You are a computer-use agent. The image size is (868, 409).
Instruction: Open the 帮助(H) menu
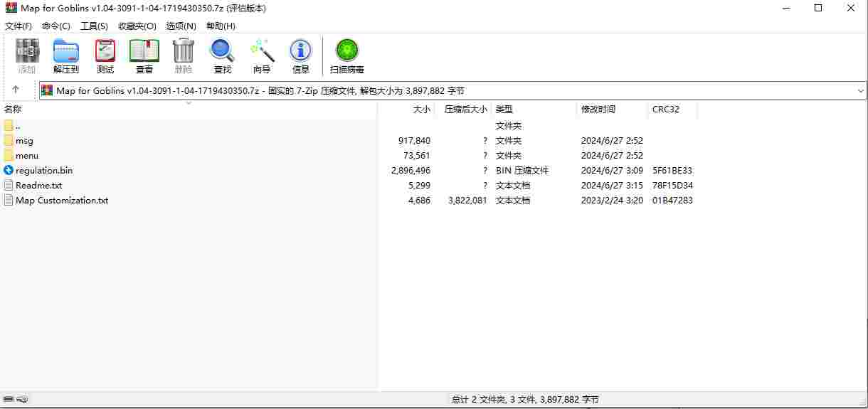click(x=221, y=26)
